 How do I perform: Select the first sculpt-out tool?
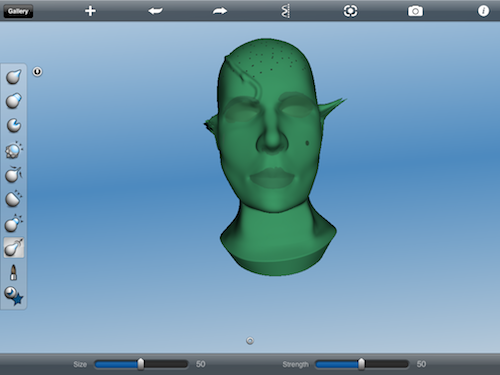[14, 76]
